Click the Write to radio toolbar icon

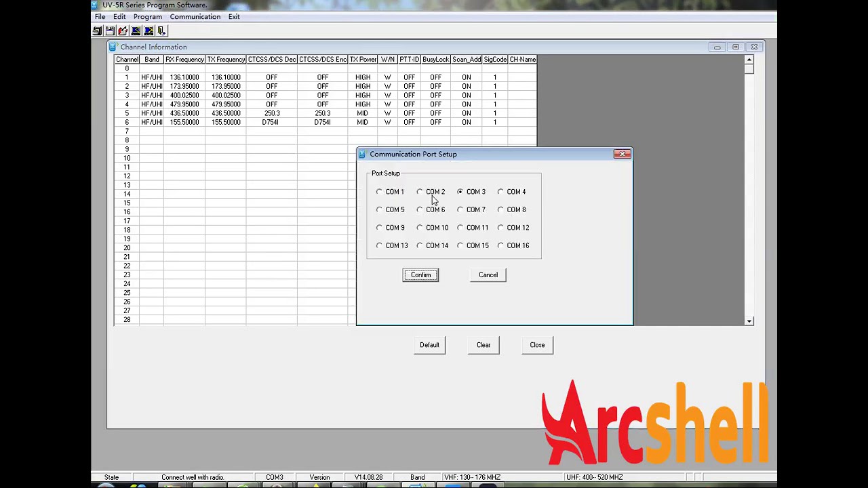pyautogui.click(x=149, y=30)
